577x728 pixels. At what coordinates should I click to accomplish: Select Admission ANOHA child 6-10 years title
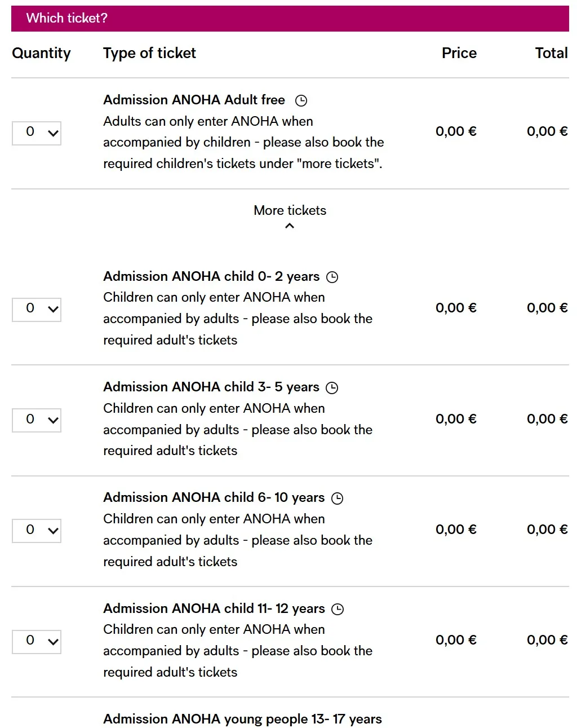(x=214, y=497)
